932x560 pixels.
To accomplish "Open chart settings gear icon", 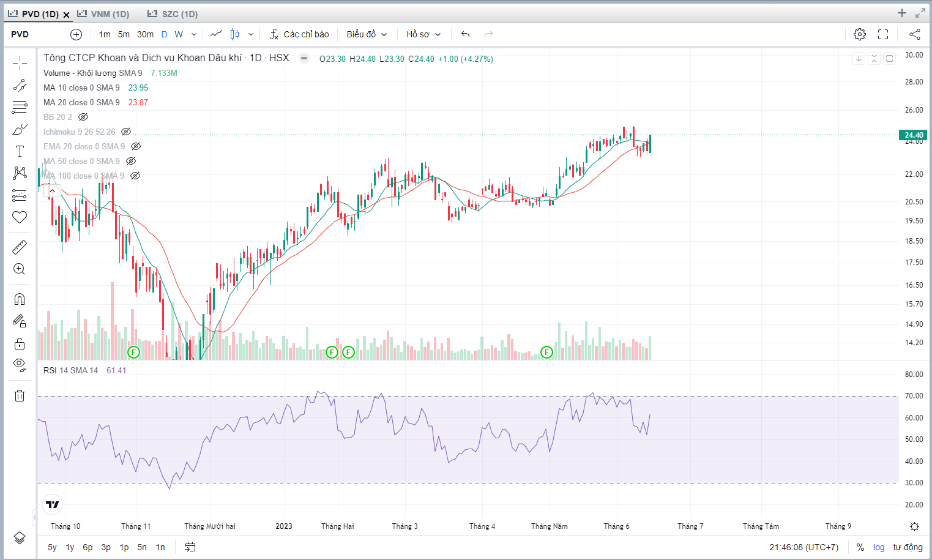I will click(x=860, y=34).
